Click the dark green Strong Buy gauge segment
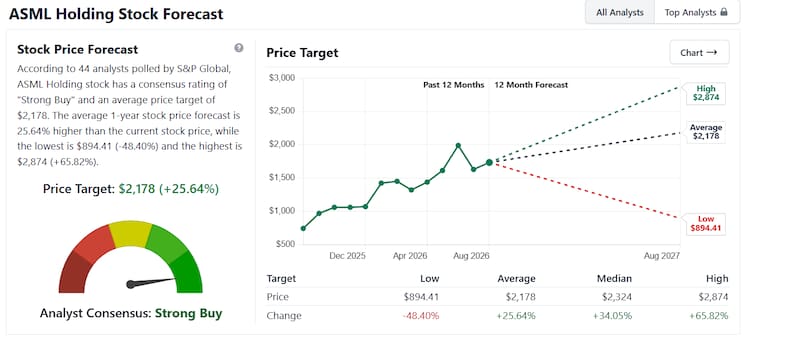Screen dimensions: 800x360 (187, 273)
